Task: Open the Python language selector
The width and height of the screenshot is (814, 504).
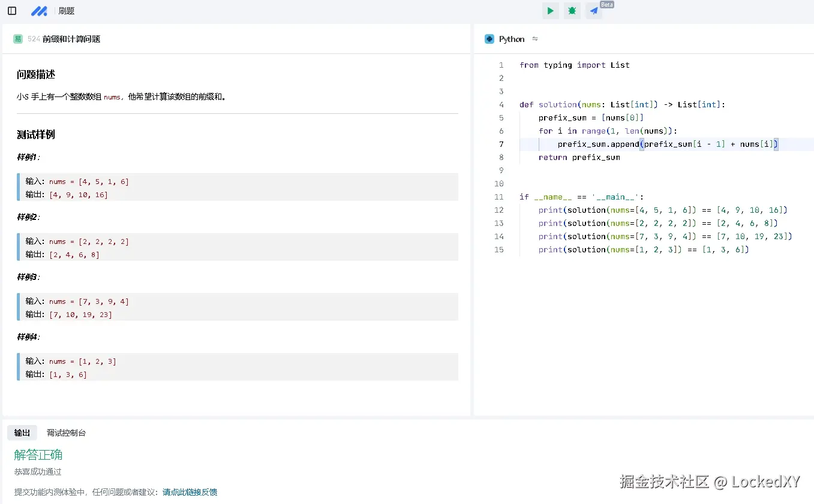Action: (512, 39)
